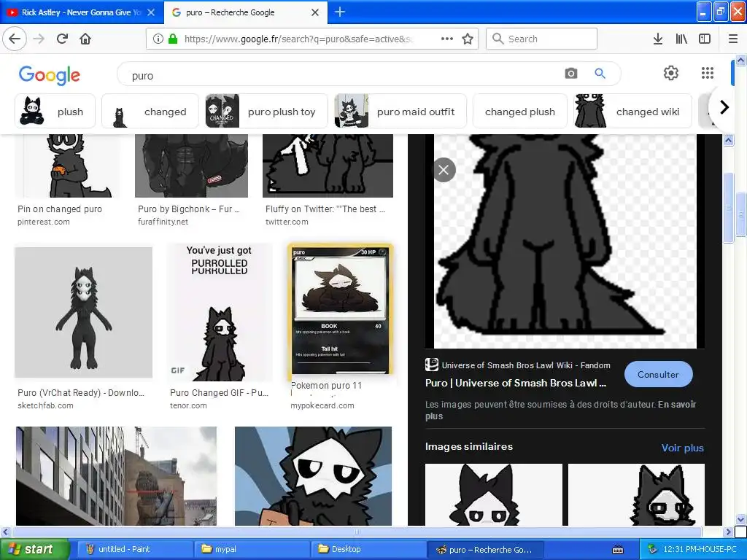This screenshot has height=560, width=747.
Task: Search by image with camera icon
Action: [x=570, y=74]
